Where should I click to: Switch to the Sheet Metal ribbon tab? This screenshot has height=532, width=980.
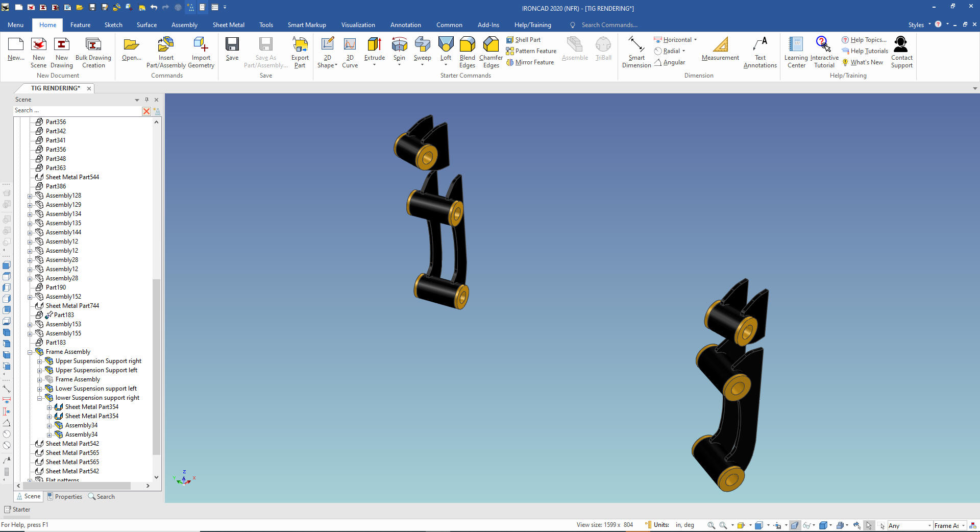point(228,25)
